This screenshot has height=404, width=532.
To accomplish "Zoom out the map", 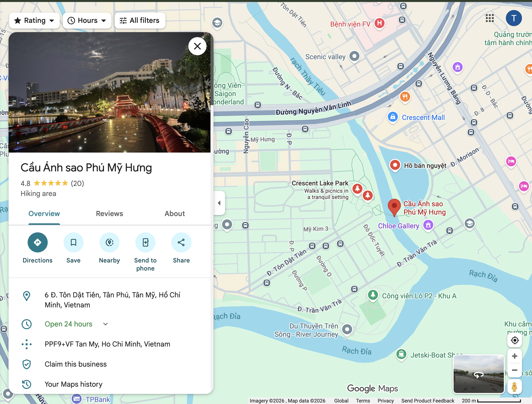I will click(514, 370).
